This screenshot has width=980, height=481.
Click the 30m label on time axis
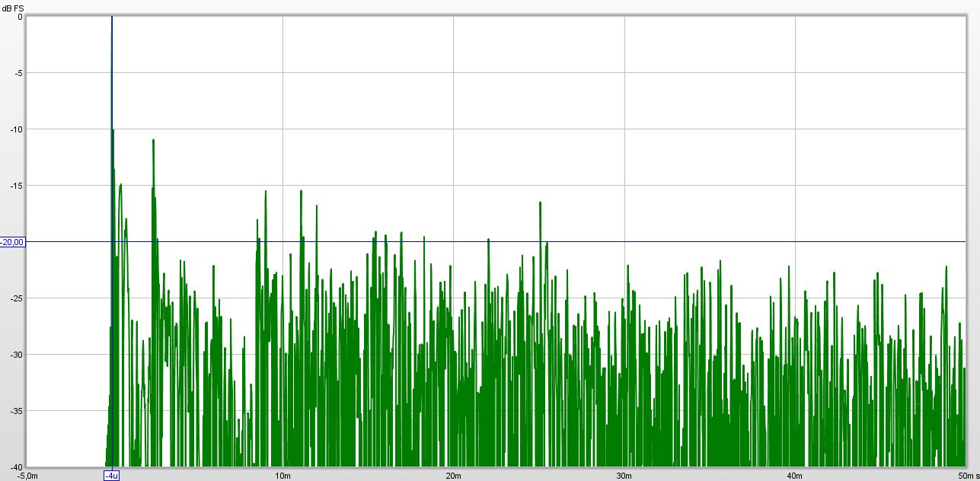[624, 476]
